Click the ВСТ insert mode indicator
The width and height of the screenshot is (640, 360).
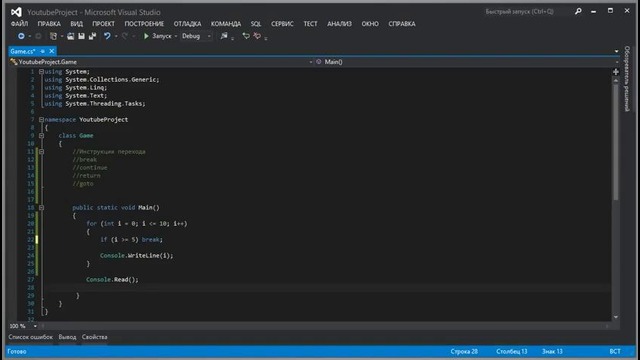point(615,351)
